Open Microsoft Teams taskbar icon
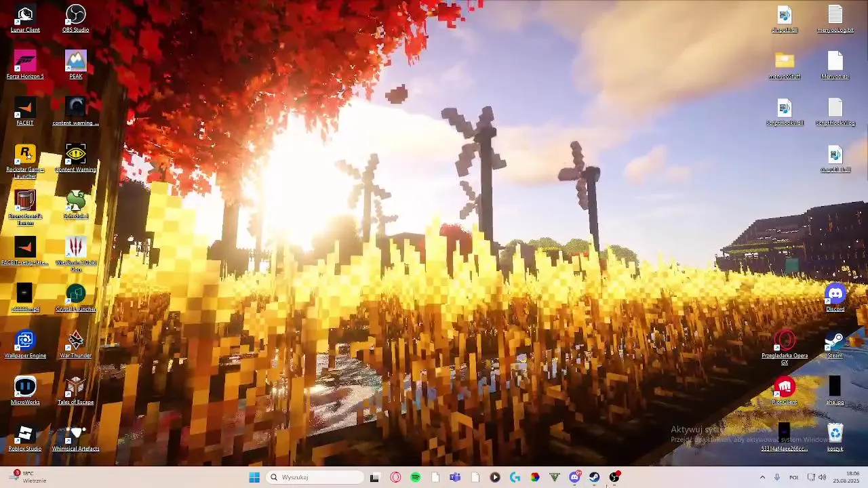 [455, 477]
